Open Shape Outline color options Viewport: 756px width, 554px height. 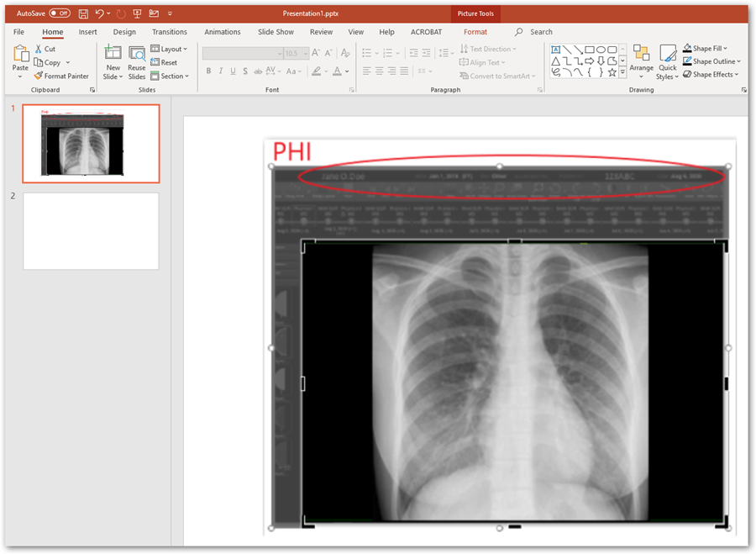(x=711, y=61)
